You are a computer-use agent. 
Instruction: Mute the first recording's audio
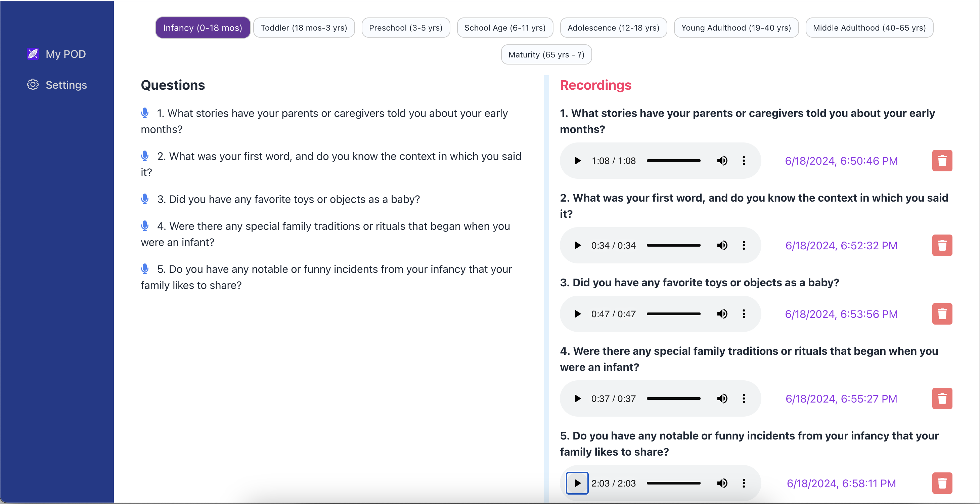pos(722,160)
